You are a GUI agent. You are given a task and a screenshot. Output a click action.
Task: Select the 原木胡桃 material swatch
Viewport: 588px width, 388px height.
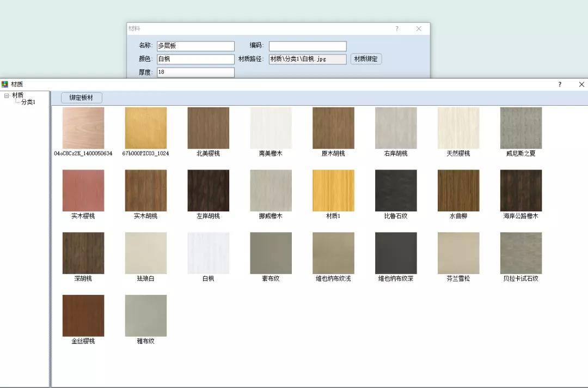point(333,128)
